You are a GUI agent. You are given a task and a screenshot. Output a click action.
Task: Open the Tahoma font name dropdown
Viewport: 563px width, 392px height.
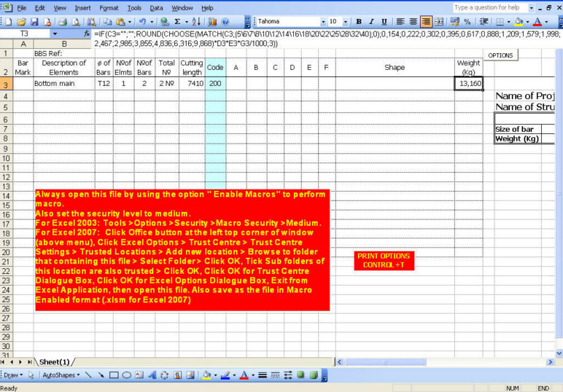click(x=324, y=22)
